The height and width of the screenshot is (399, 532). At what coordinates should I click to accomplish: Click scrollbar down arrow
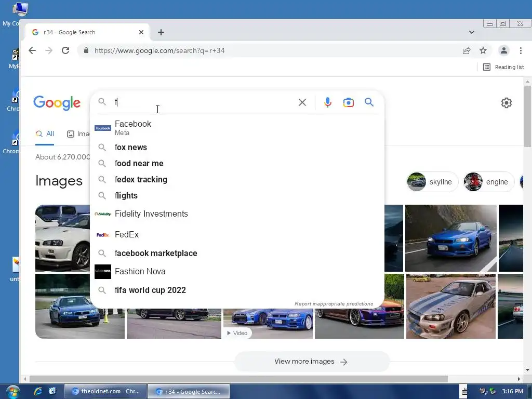(527, 370)
